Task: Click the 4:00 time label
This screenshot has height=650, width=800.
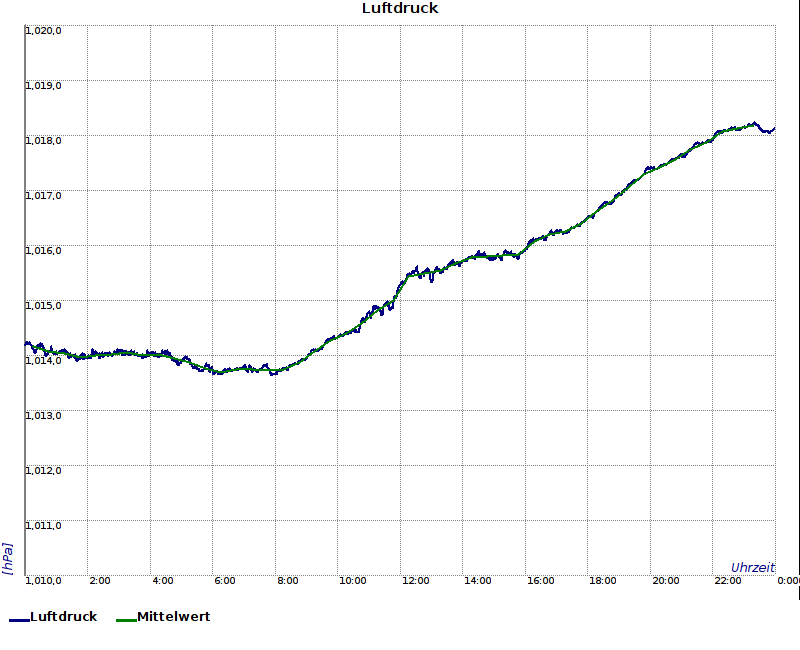Action: click(163, 581)
